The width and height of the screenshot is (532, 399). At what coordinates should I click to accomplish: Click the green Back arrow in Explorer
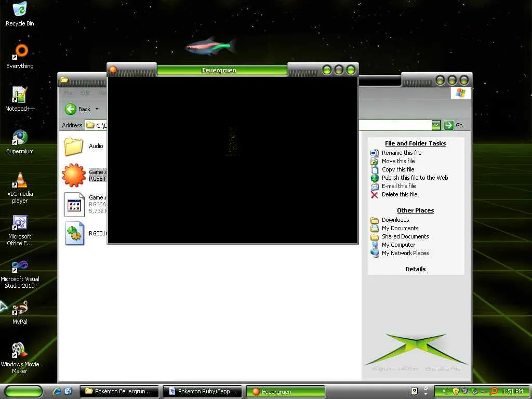coord(71,109)
